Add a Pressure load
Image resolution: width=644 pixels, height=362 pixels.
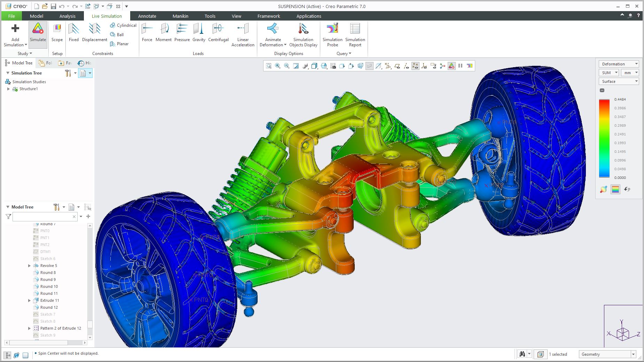pos(182,33)
